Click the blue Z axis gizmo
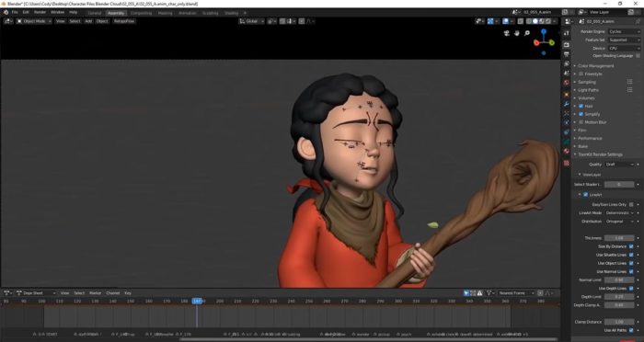The width and height of the screenshot is (644, 342). [x=544, y=31]
